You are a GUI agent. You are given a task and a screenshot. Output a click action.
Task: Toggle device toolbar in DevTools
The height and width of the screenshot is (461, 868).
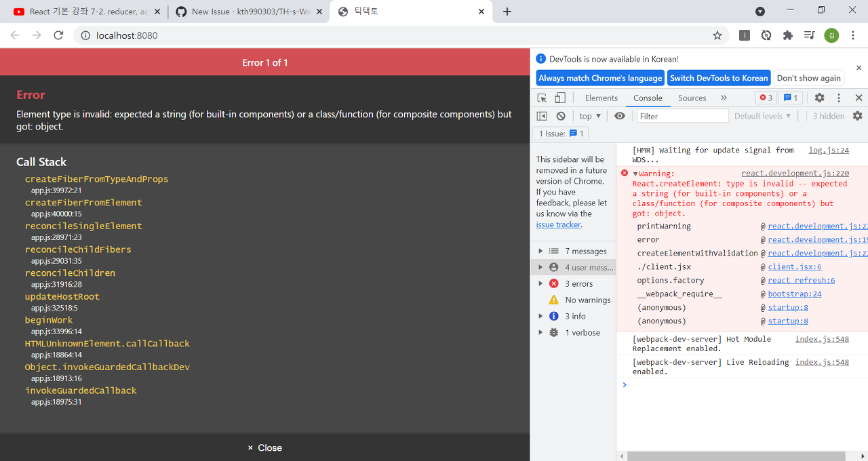tap(560, 98)
